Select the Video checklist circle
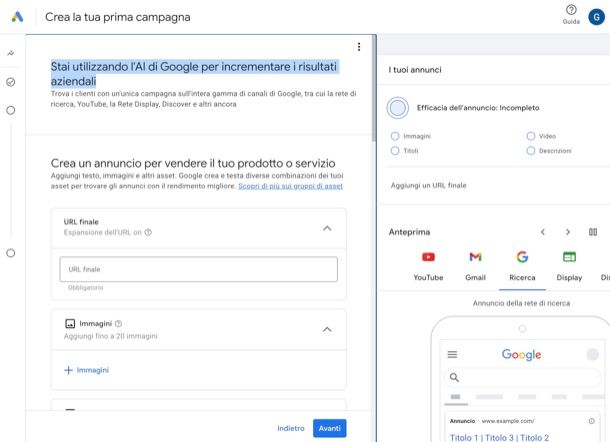610x442 pixels. pyautogui.click(x=531, y=136)
